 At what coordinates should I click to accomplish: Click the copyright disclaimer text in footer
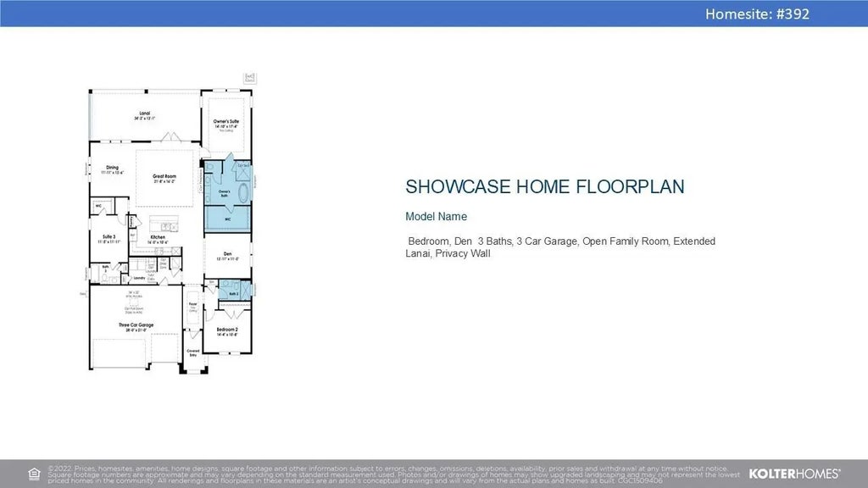(x=388, y=474)
